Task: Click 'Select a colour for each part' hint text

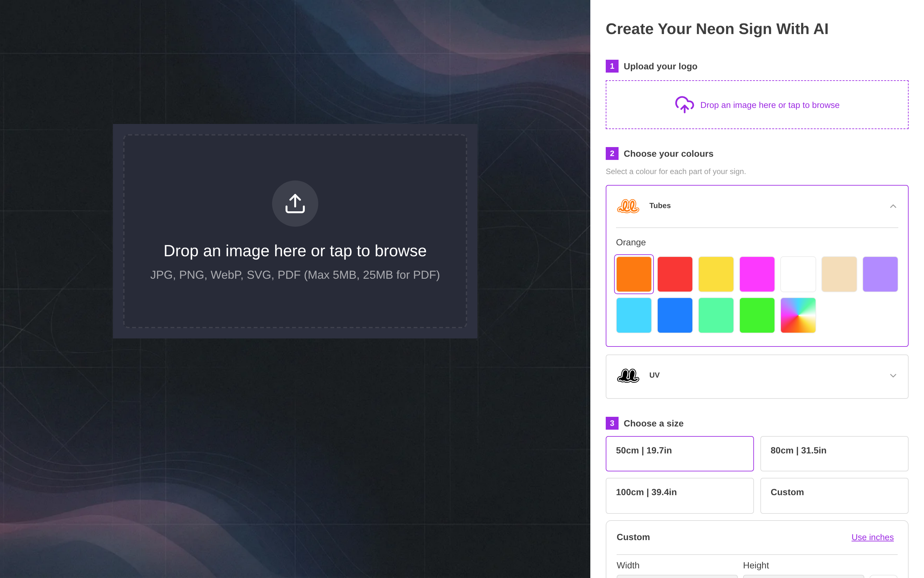Action: tap(675, 172)
